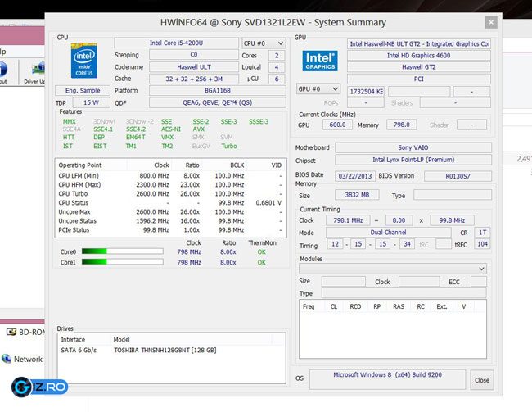Expand the memory Modules dropdown
The image size is (532, 412).
[x=393, y=269]
